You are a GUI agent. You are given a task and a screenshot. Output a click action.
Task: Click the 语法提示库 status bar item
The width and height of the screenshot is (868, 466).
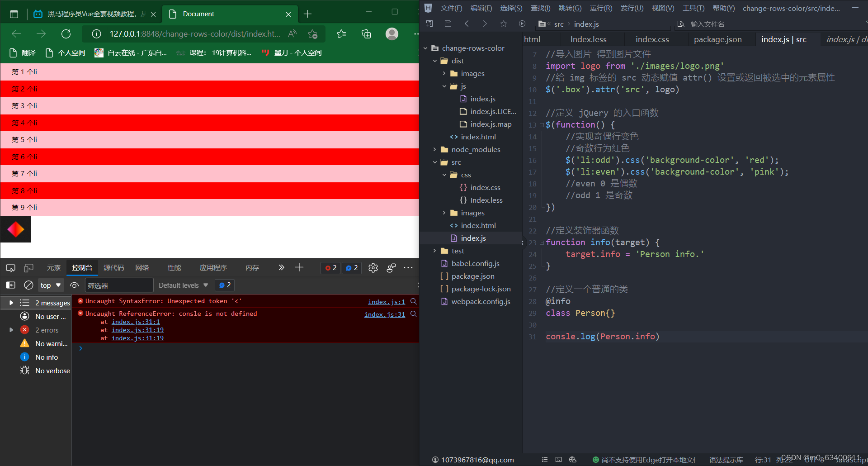(x=726, y=460)
